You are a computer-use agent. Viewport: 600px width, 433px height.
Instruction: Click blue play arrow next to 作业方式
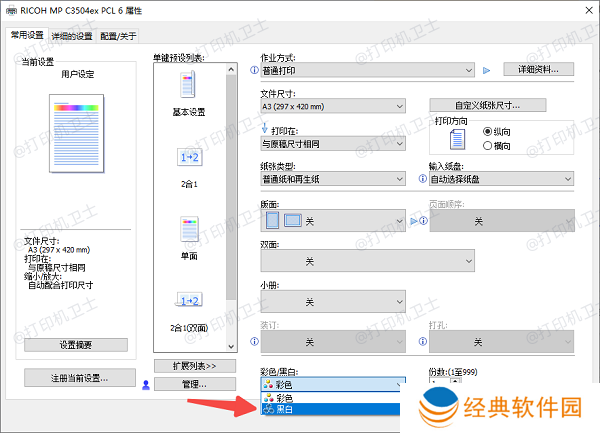click(486, 70)
